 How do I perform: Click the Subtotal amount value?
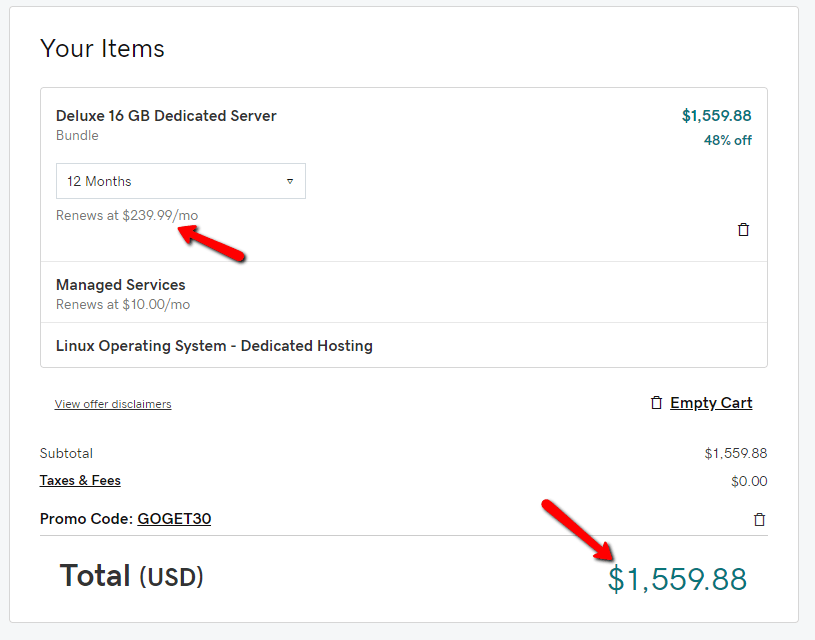[x=735, y=454]
